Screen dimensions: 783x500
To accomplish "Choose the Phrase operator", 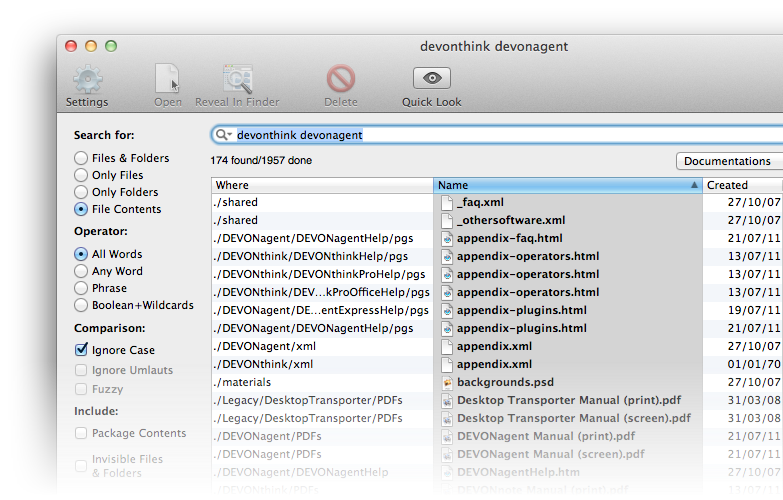I will tap(81, 288).
